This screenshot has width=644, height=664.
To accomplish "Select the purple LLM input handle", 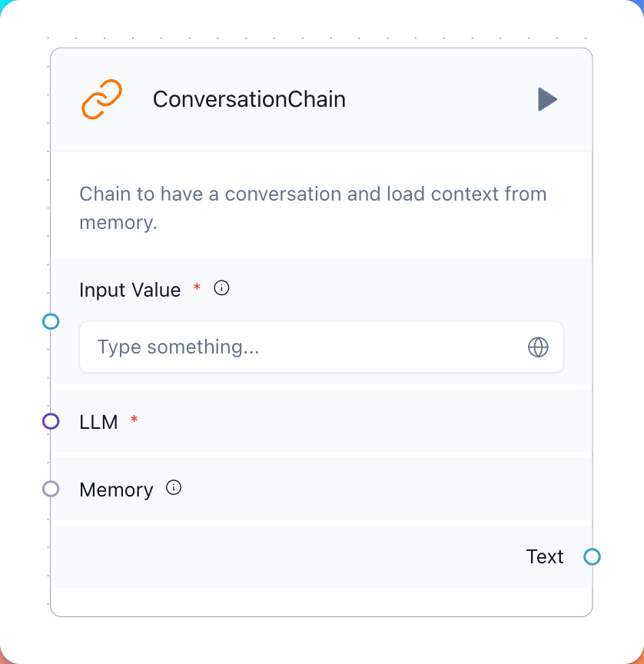I will (51, 421).
